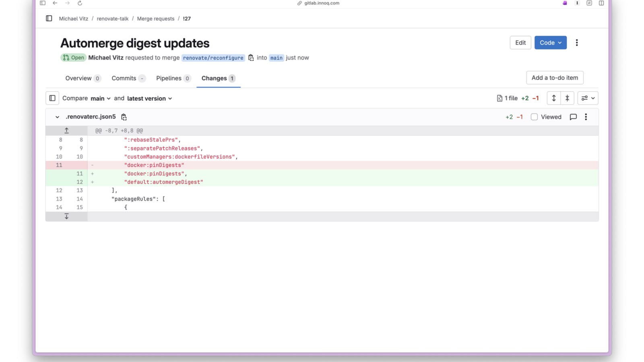Click Add a to-do item button
Image resolution: width=644 pixels, height=362 pixels.
coord(555,78)
